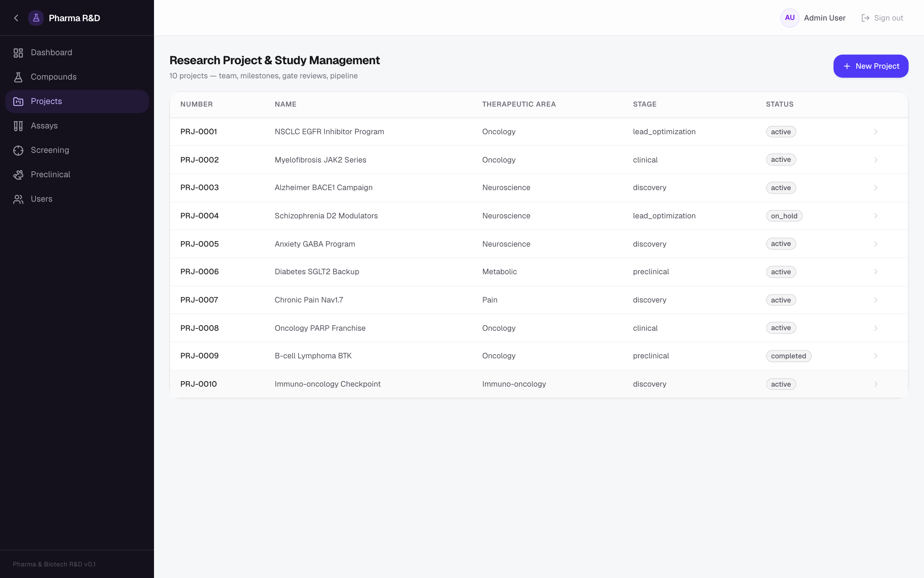Open Dashboard from the sidebar
The width and height of the screenshot is (924, 578).
(77, 53)
